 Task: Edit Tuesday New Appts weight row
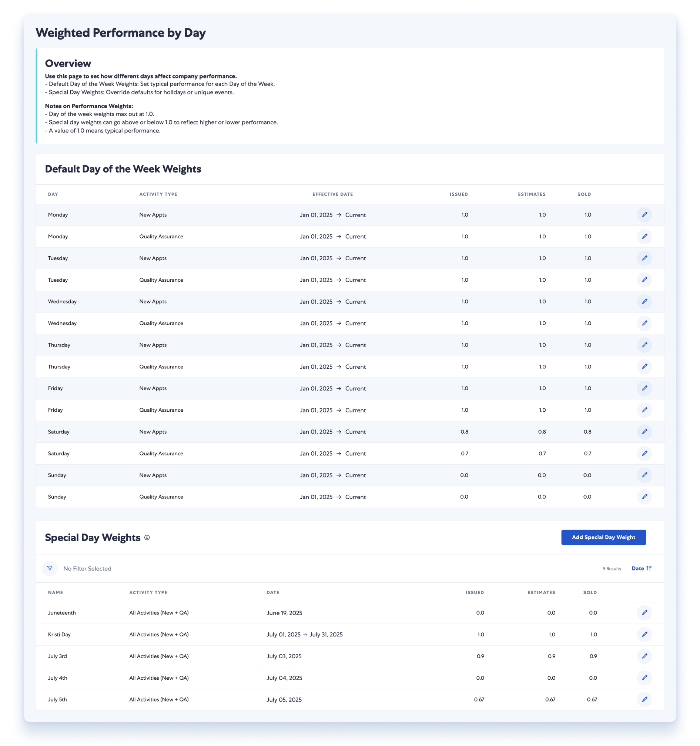click(644, 258)
